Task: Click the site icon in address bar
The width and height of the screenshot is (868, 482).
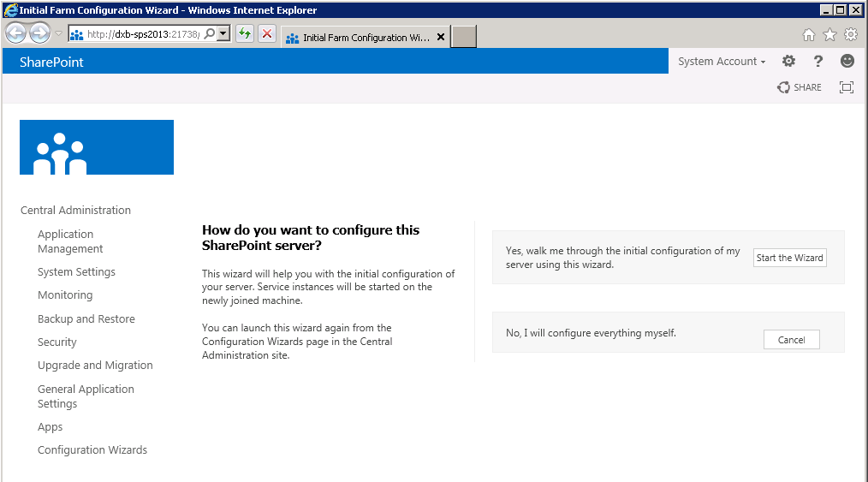Action: [x=77, y=34]
